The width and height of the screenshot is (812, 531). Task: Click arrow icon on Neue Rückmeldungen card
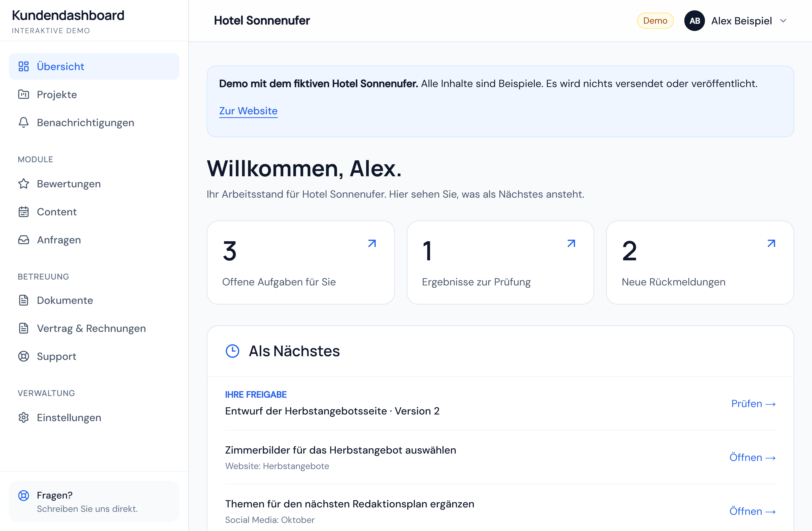[771, 243]
